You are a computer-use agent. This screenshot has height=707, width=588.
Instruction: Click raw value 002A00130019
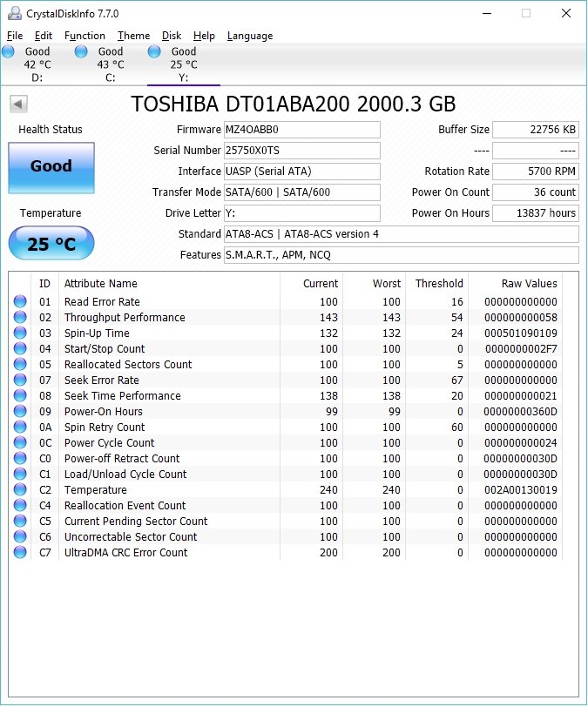pyautogui.click(x=521, y=489)
